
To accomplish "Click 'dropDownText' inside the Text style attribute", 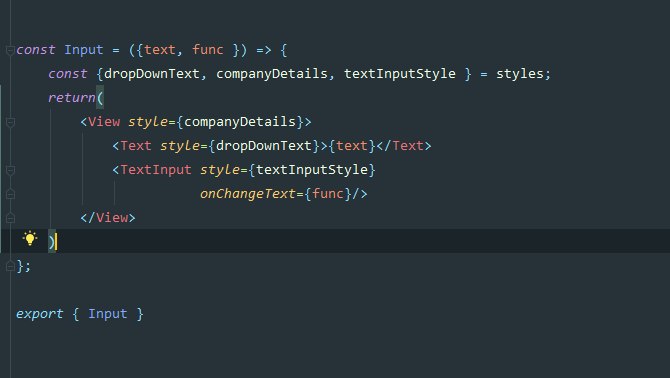I will click(x=264, y=146).
